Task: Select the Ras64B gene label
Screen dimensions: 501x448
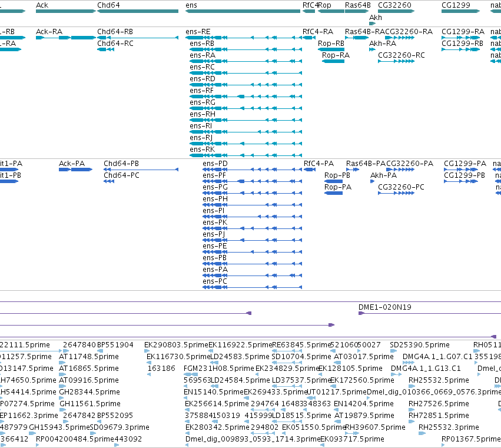Action: [358, 5]
